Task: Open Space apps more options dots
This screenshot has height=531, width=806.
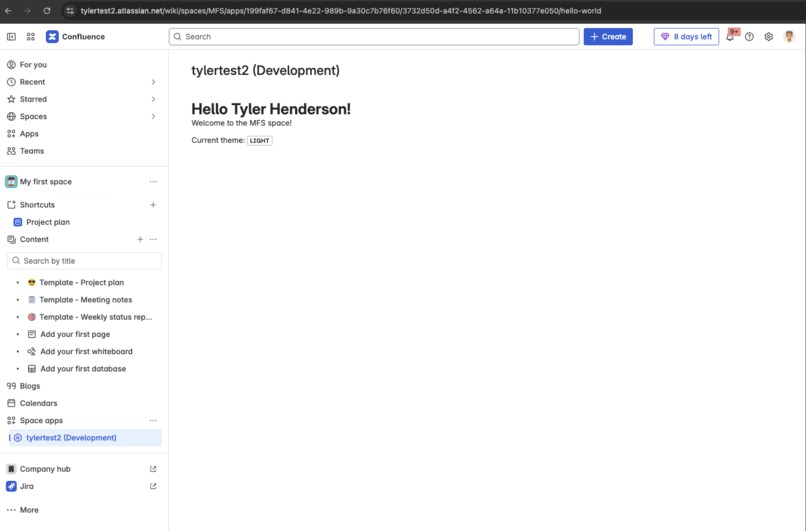Action: coord(153,420)
